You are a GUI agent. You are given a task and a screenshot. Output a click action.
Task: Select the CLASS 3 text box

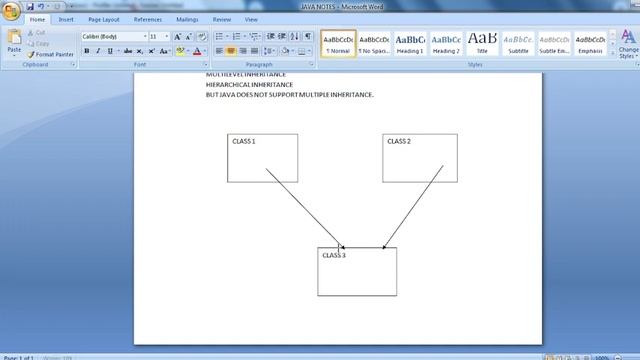[357, 271]
